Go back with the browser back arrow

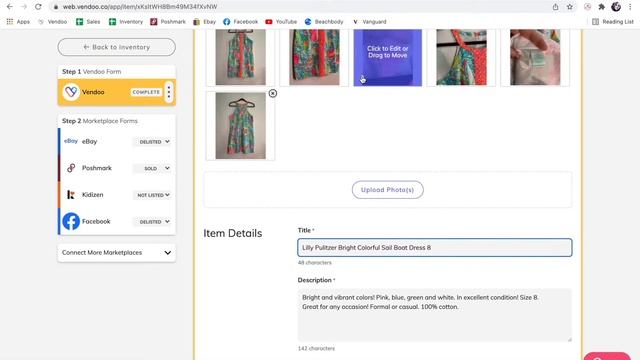(9, 7)
